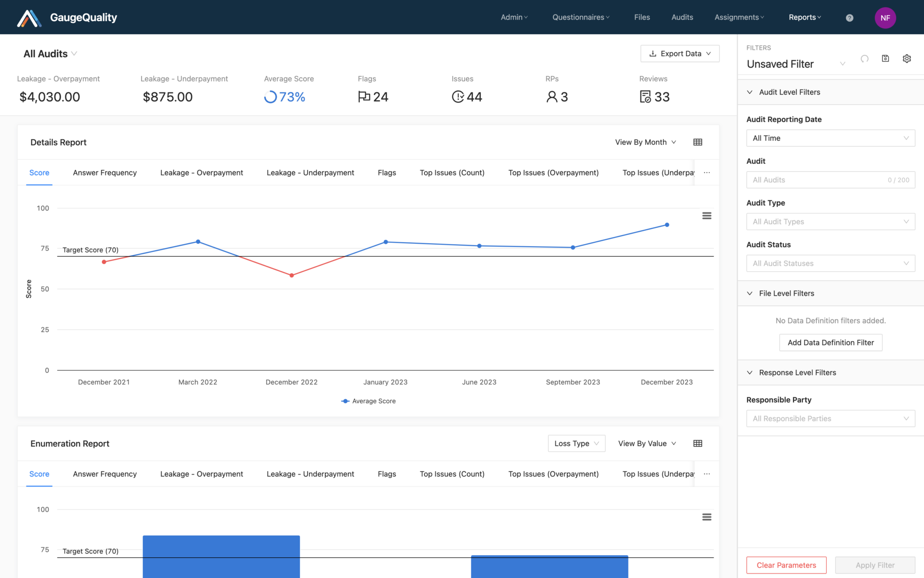Open the NF user avatar menu
This screenshot has height=578, width=924.
[885, 18]
